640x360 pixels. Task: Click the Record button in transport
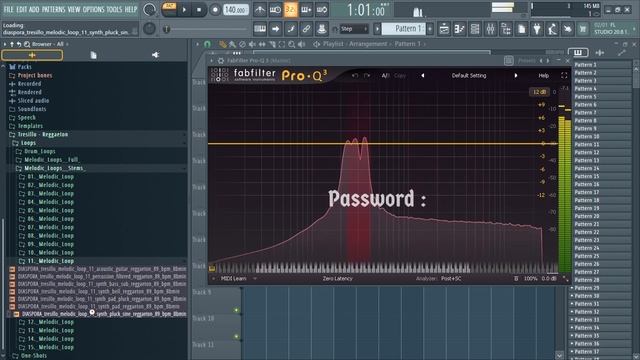pos(215,9)
